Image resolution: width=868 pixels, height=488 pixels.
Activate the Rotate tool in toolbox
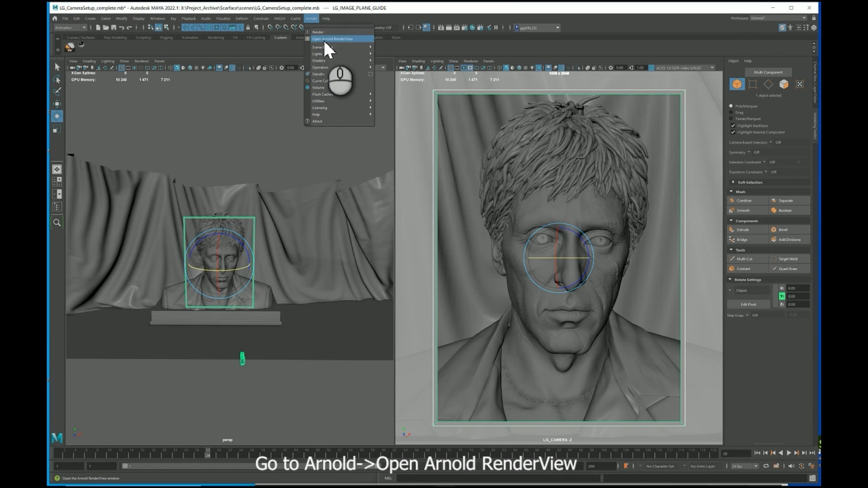pos(57,116)
